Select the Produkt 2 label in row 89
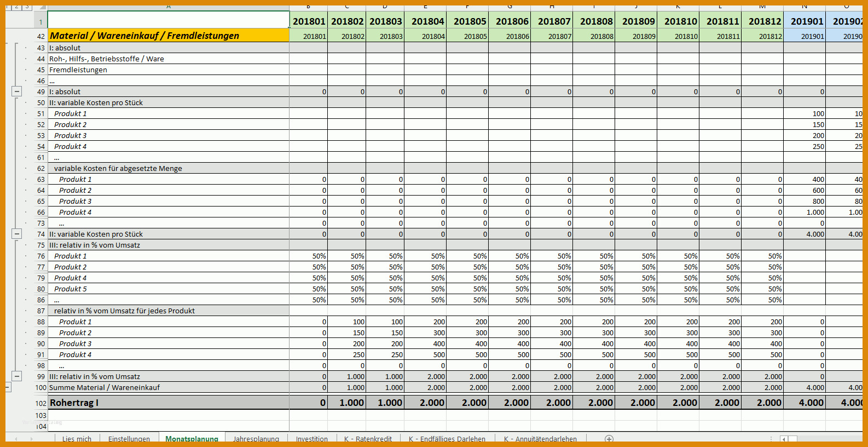Screen dimensions: 868x447 point(169,333)
